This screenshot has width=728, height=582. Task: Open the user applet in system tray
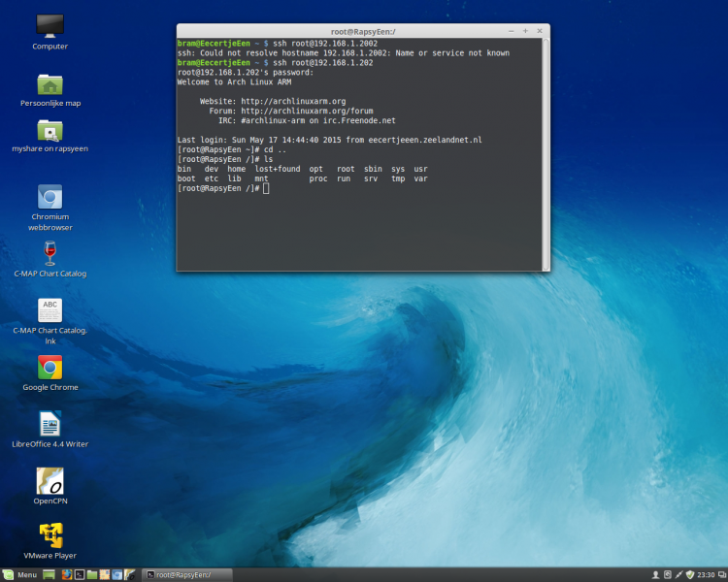(x=656, y=575)
